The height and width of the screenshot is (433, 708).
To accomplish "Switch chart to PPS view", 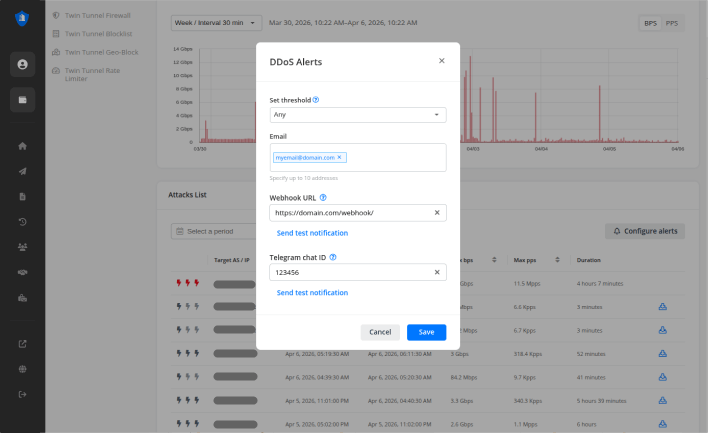I will click(673, 23).
